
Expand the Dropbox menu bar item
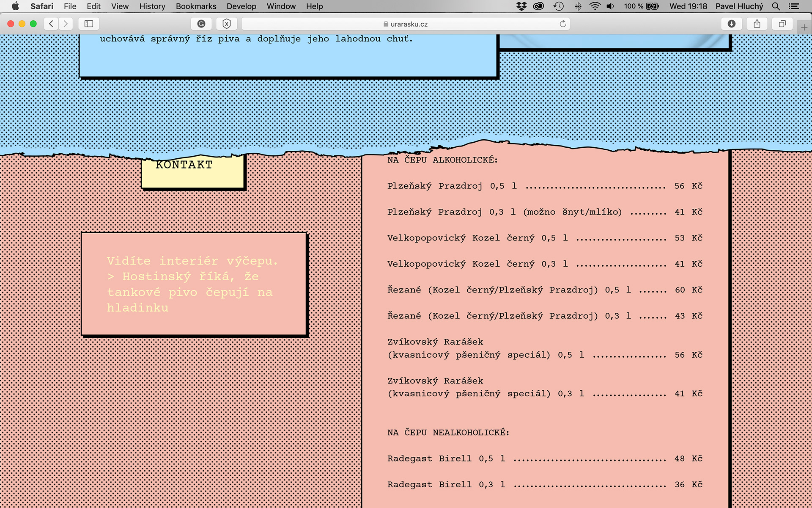pyautogui.click(x=521, y=6)
